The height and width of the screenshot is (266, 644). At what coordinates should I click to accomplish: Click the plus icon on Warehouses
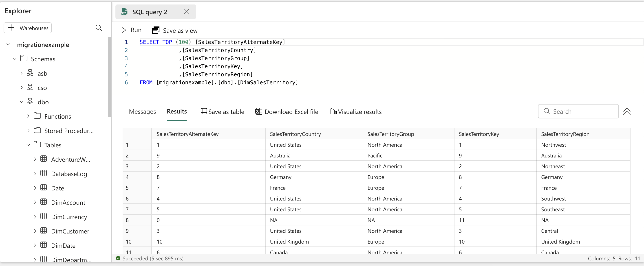11,28
